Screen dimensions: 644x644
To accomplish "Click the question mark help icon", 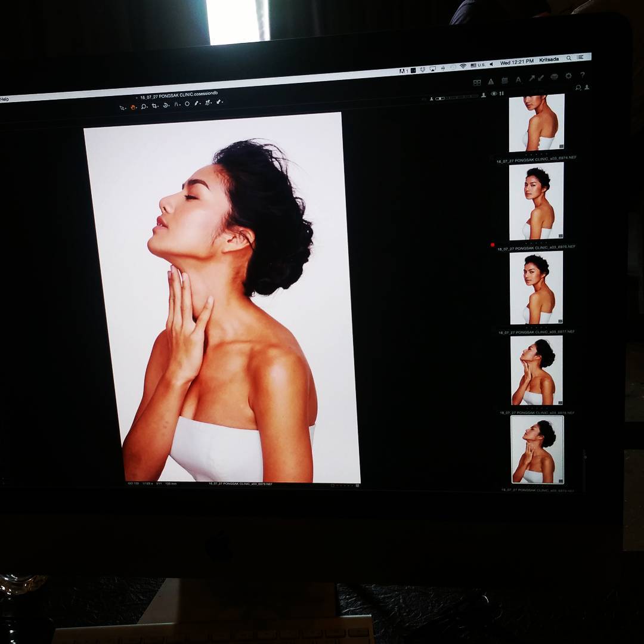I will click(x=582, y=75).
